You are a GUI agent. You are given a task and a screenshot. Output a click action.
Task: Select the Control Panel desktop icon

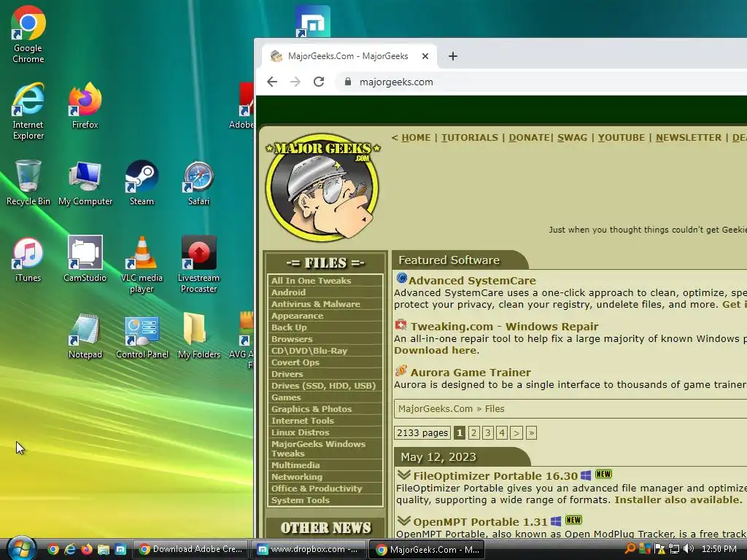[x=142, y=335]
